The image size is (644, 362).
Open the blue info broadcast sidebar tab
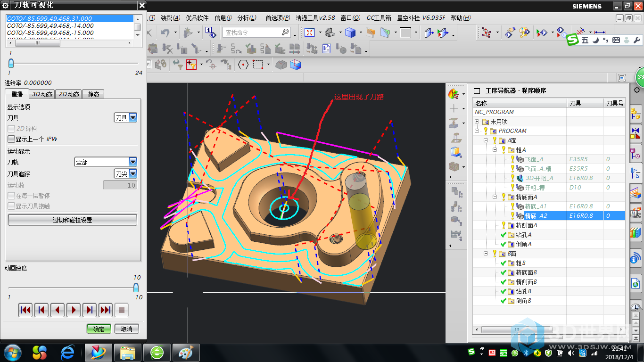point(636,258)
